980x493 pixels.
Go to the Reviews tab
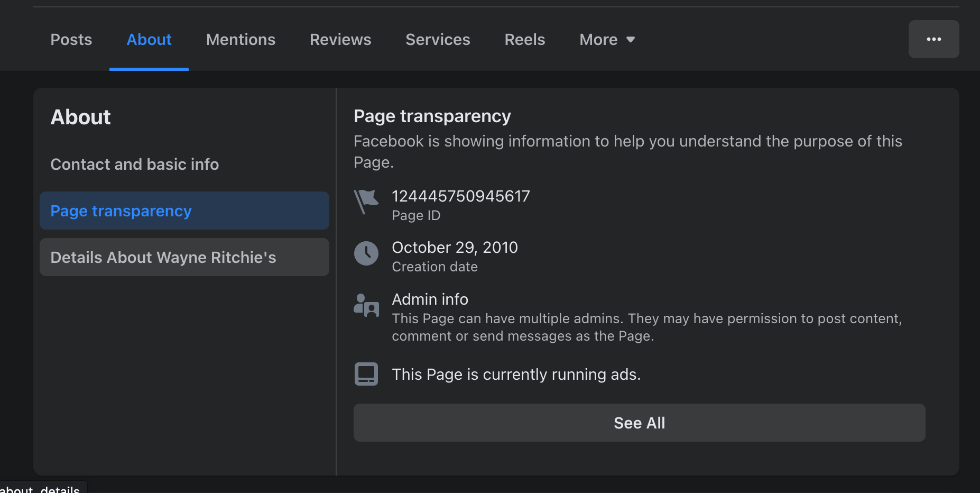click(x=340, y=40)
